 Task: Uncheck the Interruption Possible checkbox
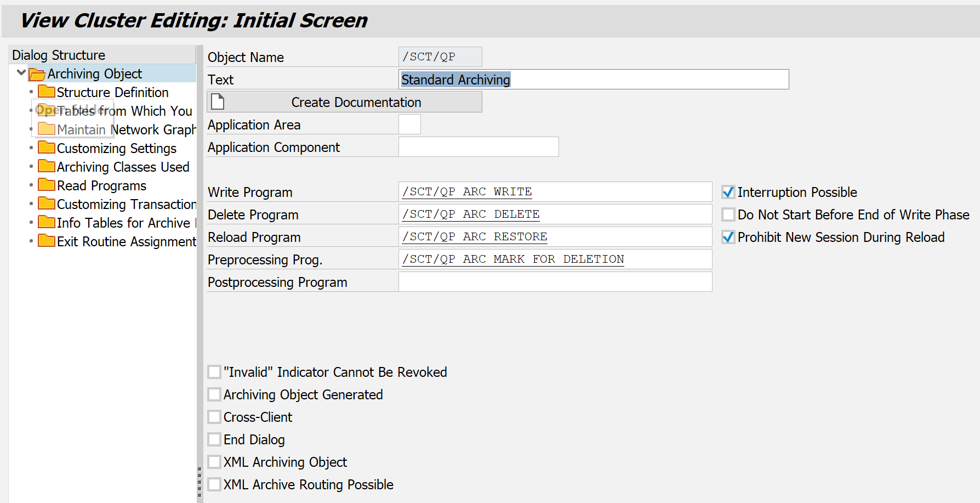(x=728, y=192)
